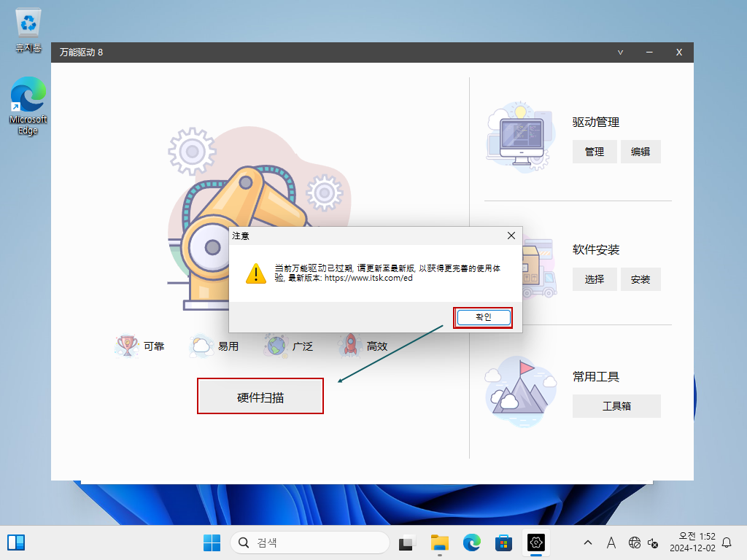The height and width of the screenshot is (560, 747).
Task: Click the rocket icon beside 高效
Action: click(x=350, y=346)
